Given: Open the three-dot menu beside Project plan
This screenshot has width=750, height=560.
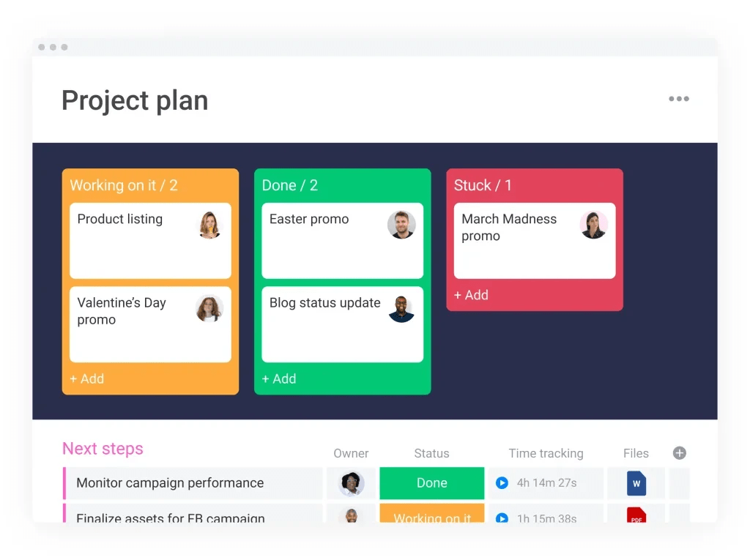Looking at the screenshot, I should (678, 100).
